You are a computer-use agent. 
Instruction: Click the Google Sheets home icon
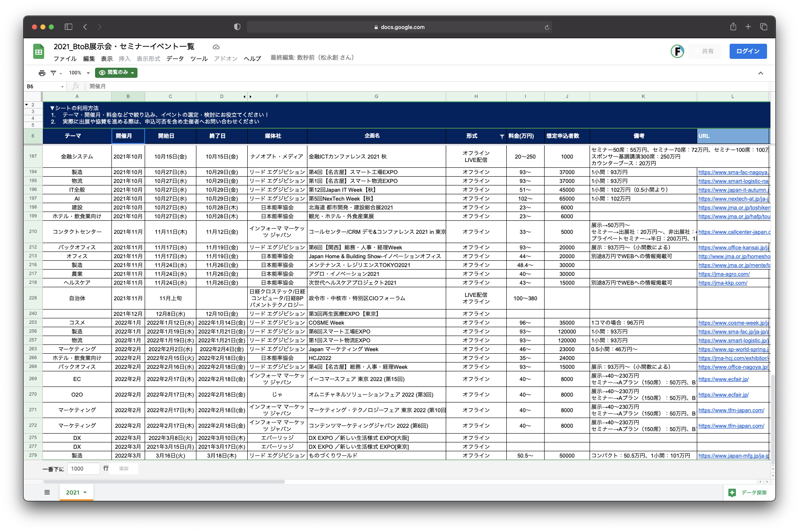39,52
